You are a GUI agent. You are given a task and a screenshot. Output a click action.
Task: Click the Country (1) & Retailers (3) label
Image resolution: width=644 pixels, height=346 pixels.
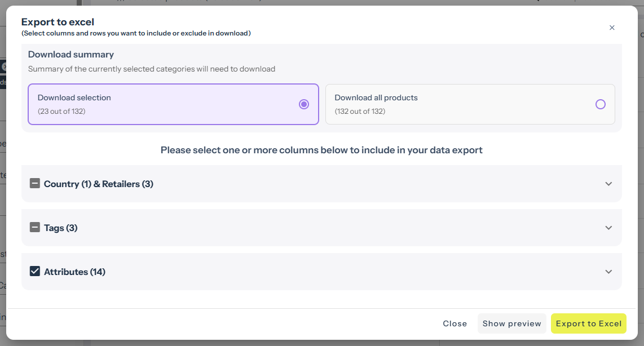point(99,184)
